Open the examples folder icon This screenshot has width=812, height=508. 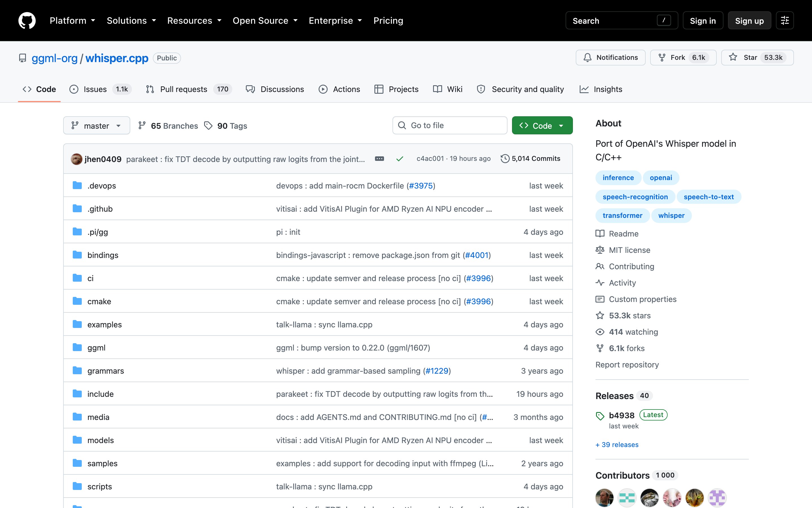pyautogui.click(x=77, y=325)
